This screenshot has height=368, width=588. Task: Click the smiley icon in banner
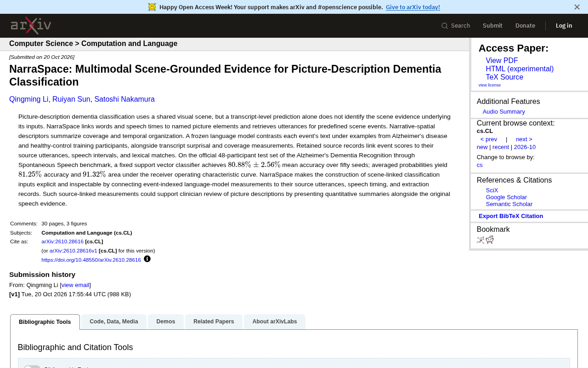pos(152,7)
